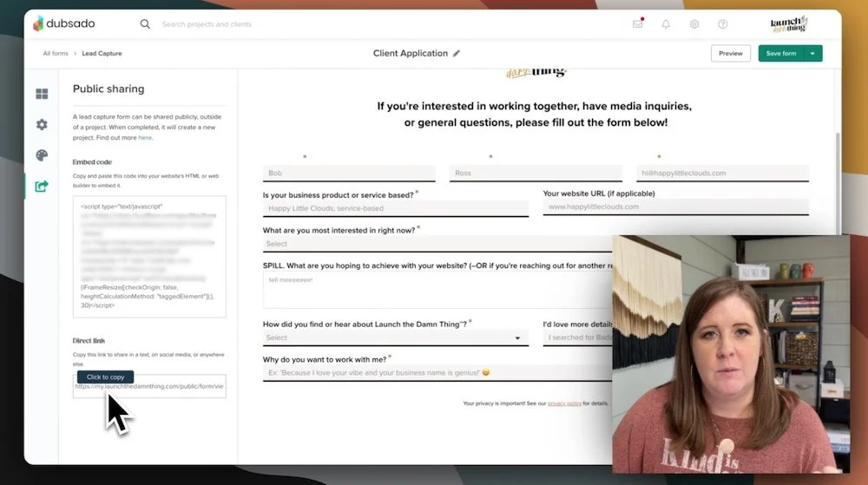
Task: Click the Save form button
Action: 780,54
